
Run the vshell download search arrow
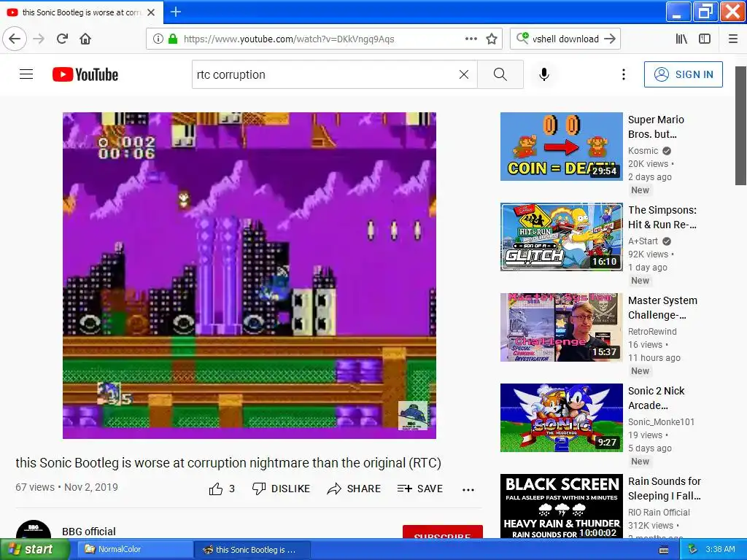(x=610, y=39)
